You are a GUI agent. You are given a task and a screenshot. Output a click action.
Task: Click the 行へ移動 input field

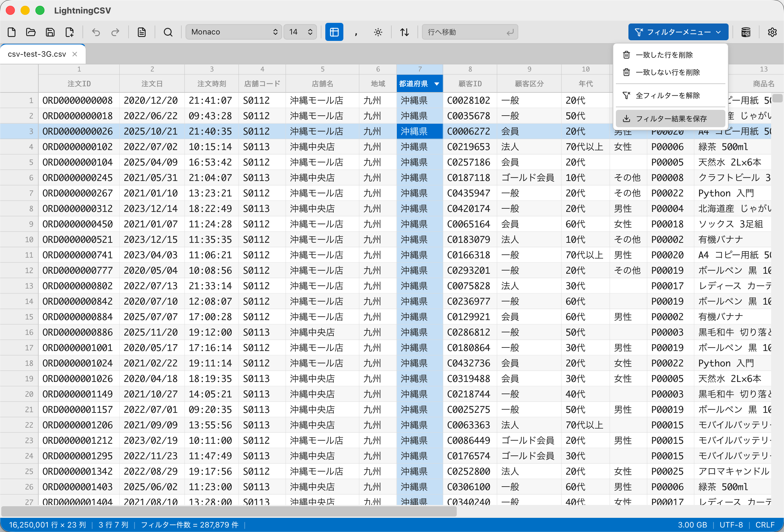pyautogui.click(x=470, y=32)
